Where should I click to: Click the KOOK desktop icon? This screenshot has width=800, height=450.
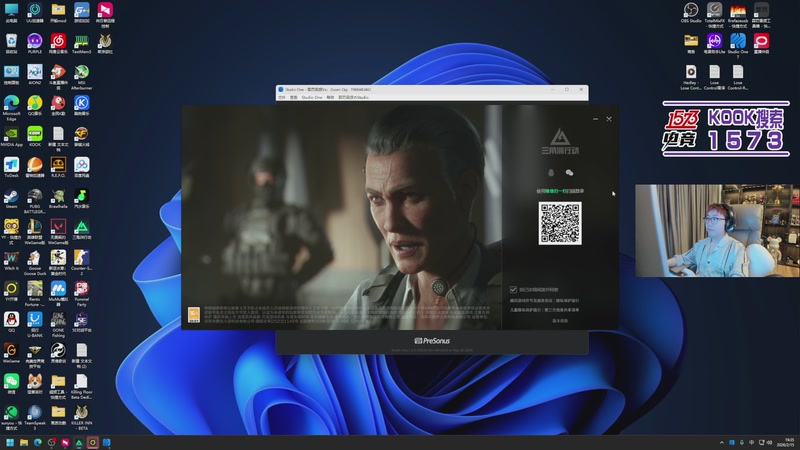(x=35, y=137)
